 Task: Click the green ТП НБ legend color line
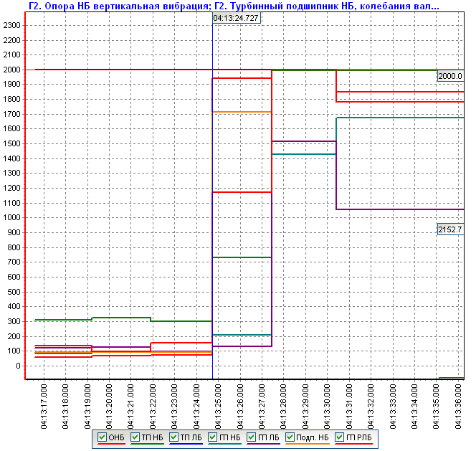147,444
